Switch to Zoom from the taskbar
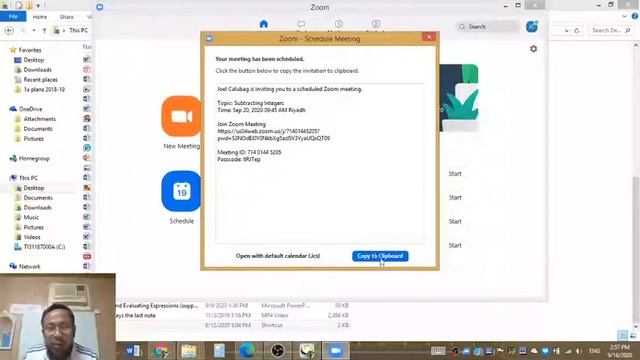 pos(336,351)
